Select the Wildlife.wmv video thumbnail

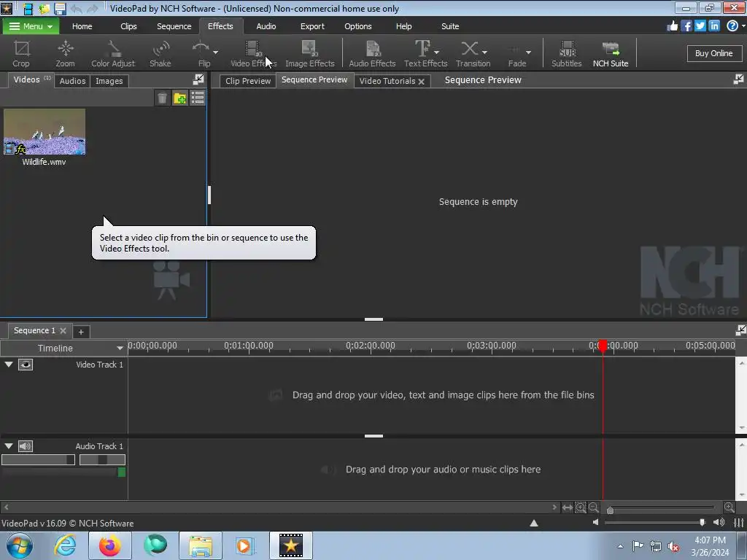point(44,131)
